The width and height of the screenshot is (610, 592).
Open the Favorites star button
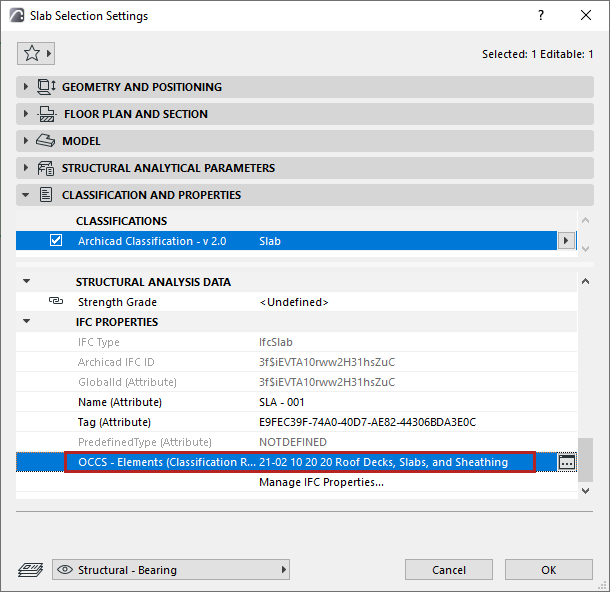coord(36,54)
